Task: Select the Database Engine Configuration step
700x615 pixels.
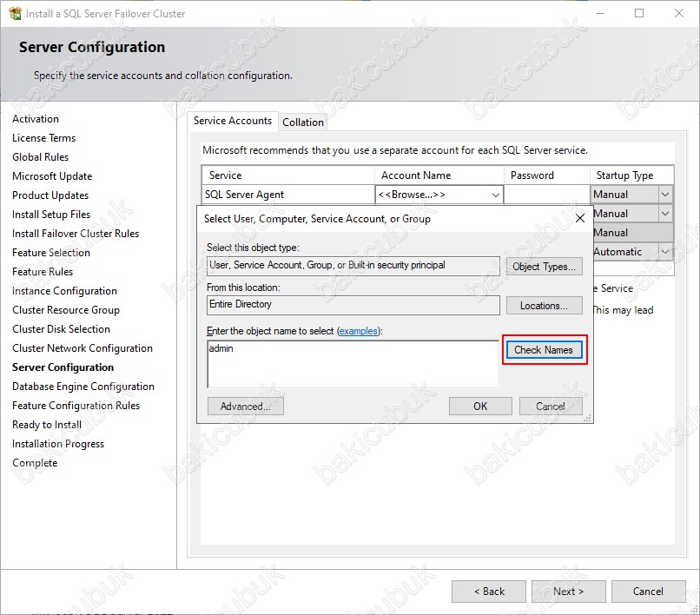Action: 83,387
